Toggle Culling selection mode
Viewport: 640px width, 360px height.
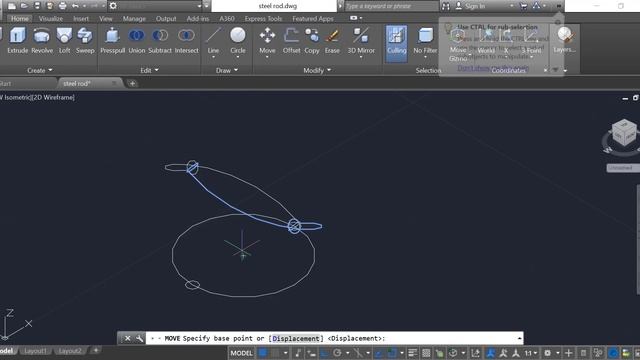tap(396, 44)
